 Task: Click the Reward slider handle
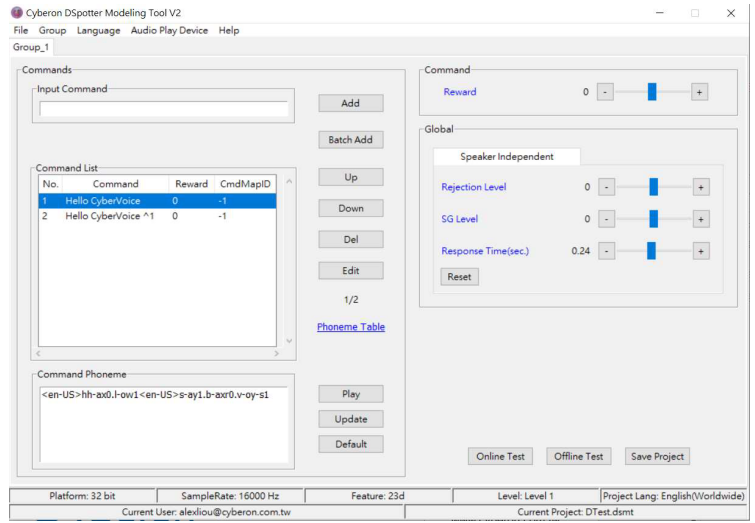[652, 92]
